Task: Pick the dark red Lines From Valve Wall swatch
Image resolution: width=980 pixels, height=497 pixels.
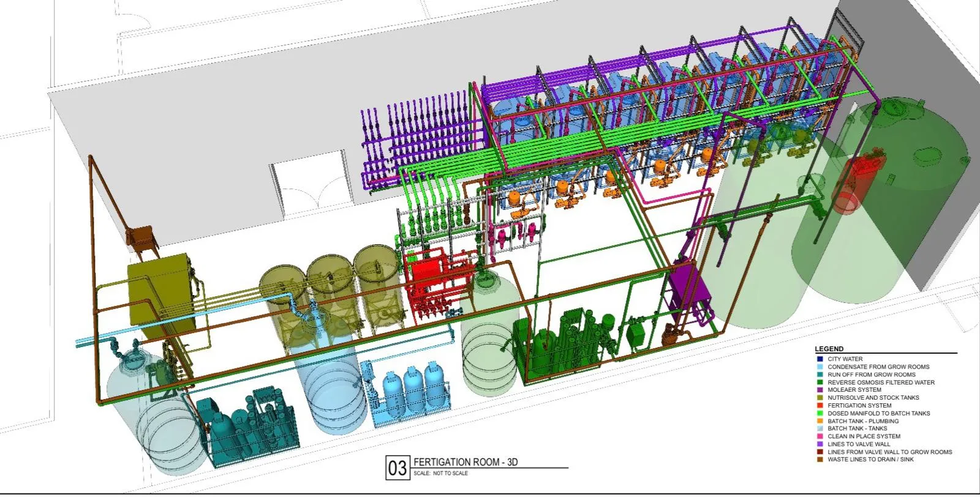Action: point(820,452)
